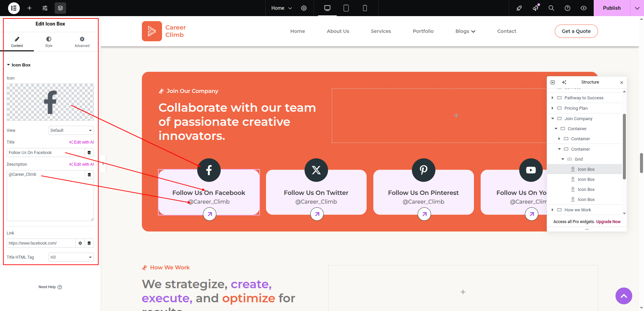
Task: Click the Description text area
Action: (x=50, y=196)
